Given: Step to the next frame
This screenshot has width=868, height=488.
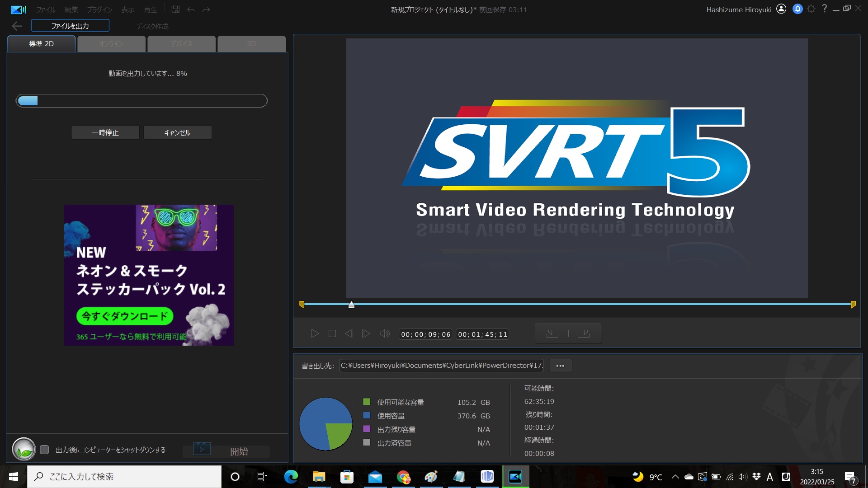Looking at the screenshot, I should pos(366,334).
